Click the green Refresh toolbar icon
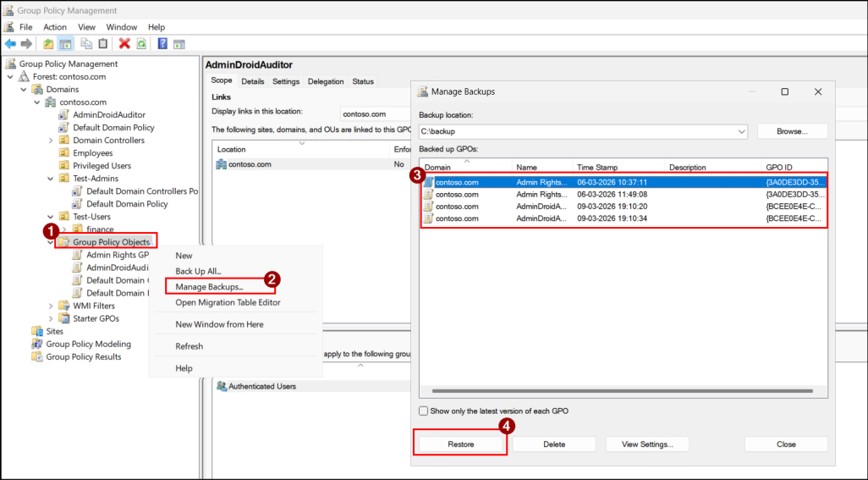 pyautogui.click(x=142, y=44)
